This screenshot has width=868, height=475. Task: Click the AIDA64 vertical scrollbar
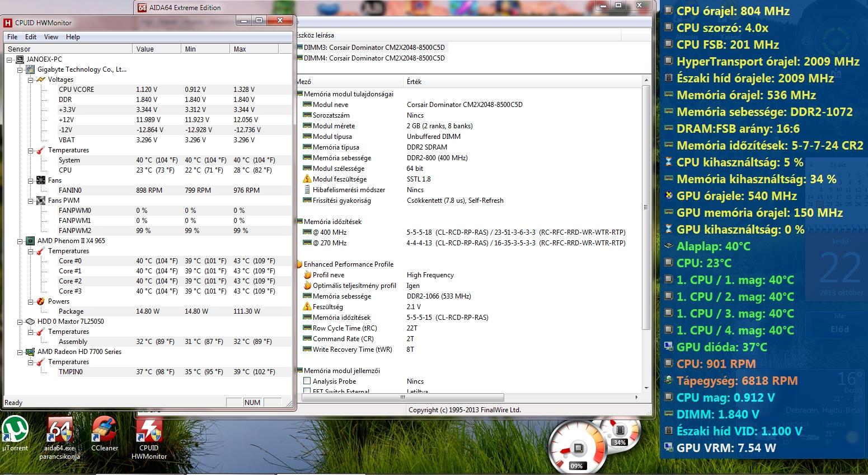pos(647,235)
